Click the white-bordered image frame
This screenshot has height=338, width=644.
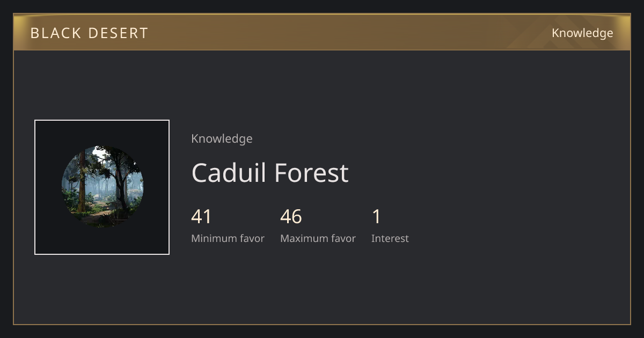(102, 187)
